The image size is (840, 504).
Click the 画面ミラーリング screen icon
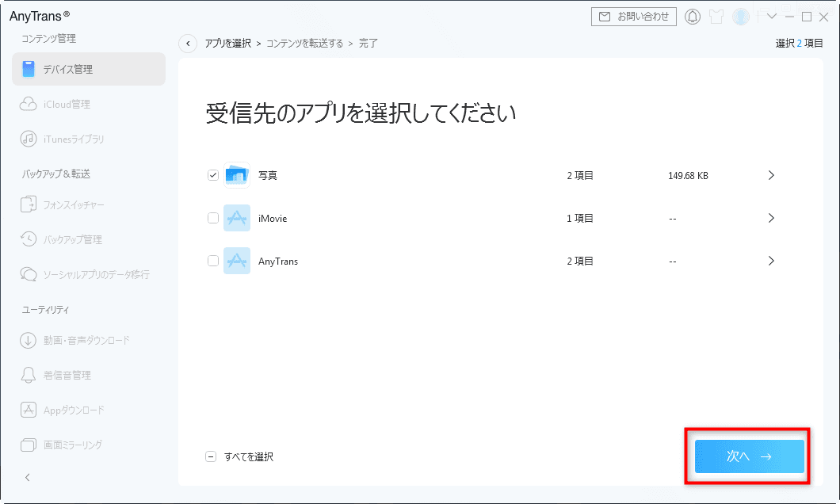(x=29, y=445)
